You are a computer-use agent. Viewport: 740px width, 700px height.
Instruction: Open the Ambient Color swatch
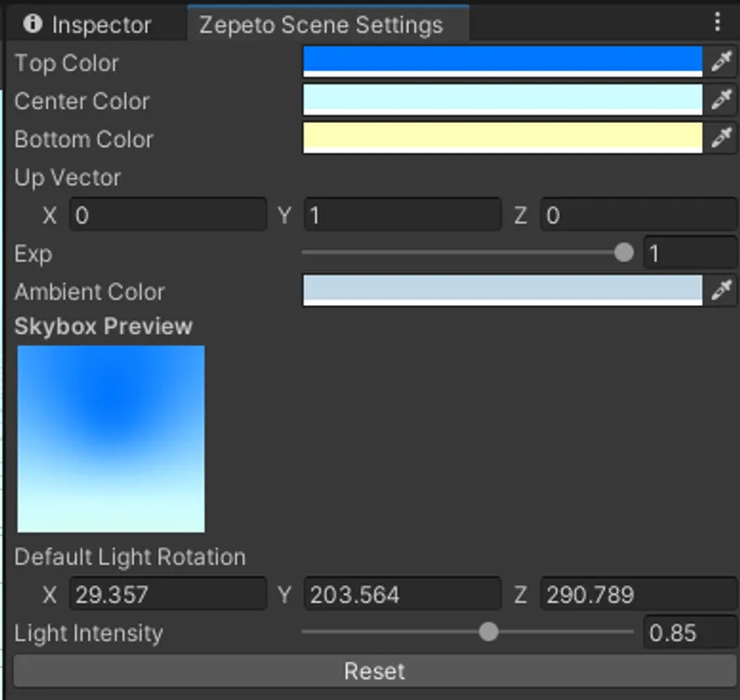click(x=502, y=290)
